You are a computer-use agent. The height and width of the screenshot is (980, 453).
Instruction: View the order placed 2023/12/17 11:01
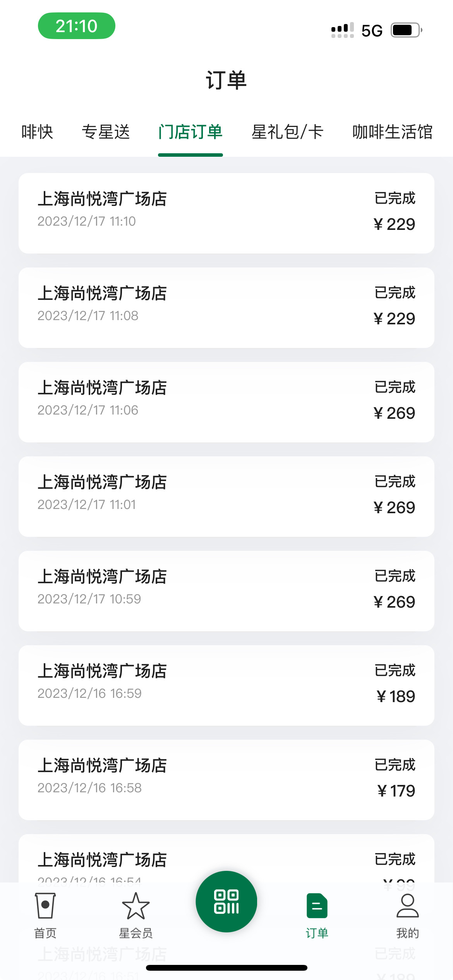click(x=226, y=497)
